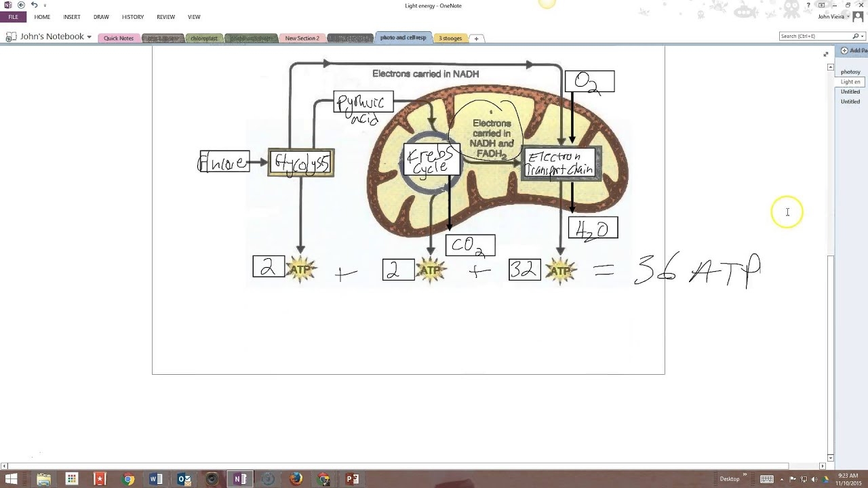Open John's Notebook icon beside the notebook name
The width and height of the screenshot is (868, 488).
(x=11, y=37)
